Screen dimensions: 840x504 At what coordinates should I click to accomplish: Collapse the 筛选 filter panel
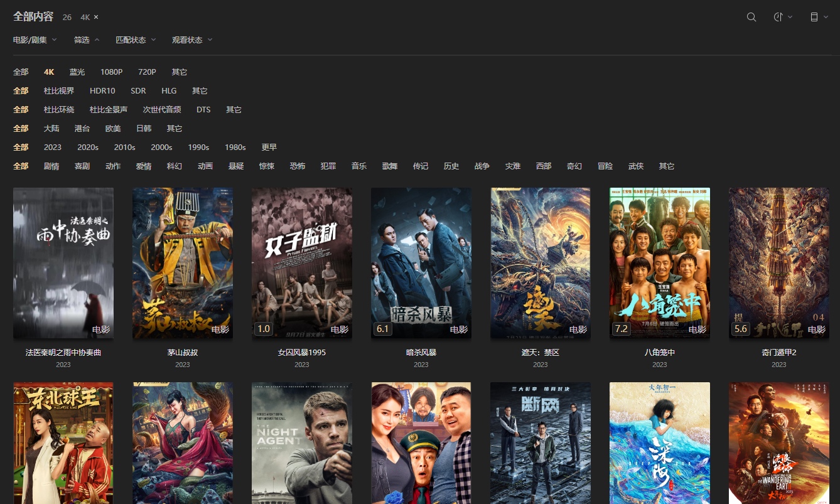coord(87,40)
